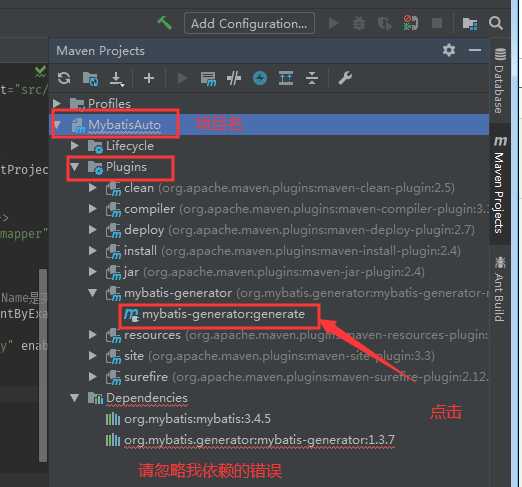
Task: Expand the Profiles node
Action: click(x=57, y=103)
